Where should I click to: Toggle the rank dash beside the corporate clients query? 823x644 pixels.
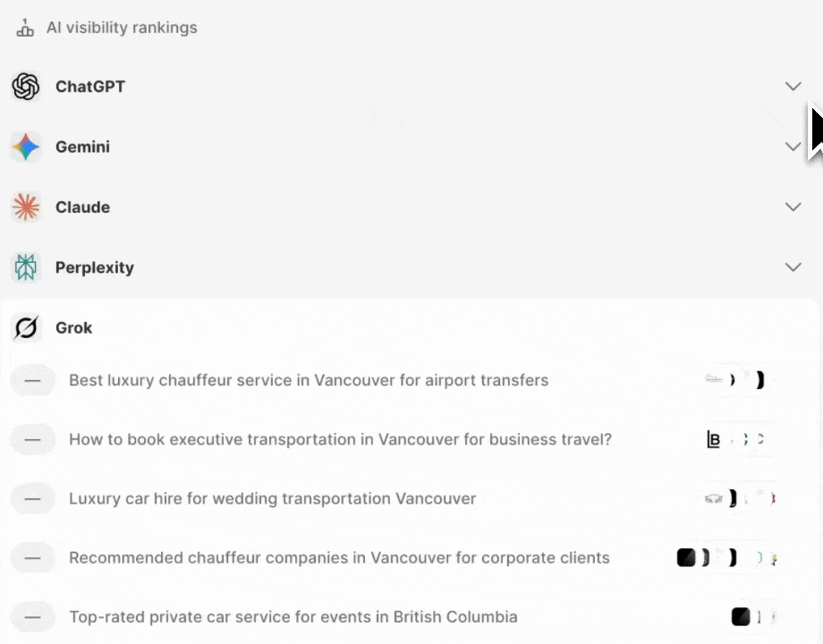(x=32, y=557)
